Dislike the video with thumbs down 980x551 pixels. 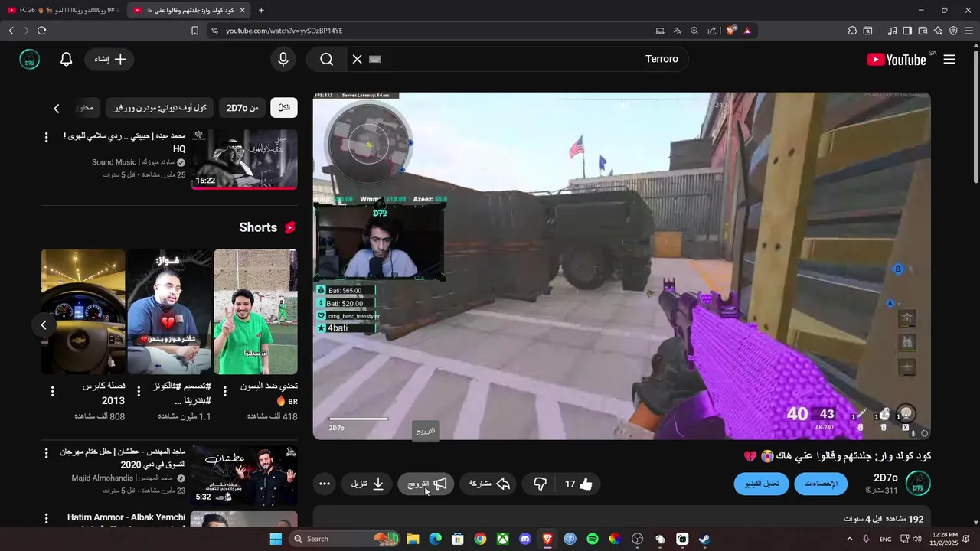(540, 484)
